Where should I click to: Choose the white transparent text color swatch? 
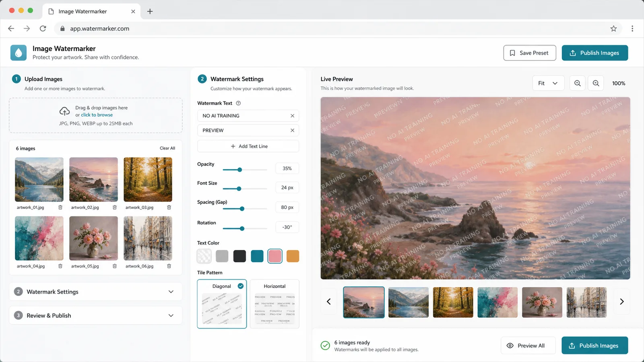coord(204,256)
